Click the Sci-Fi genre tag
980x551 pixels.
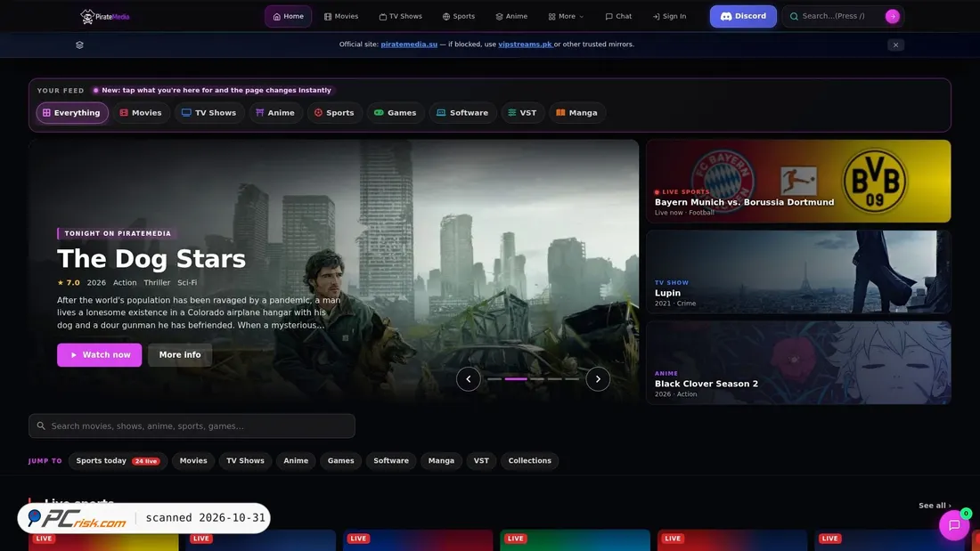pos(187,282)
